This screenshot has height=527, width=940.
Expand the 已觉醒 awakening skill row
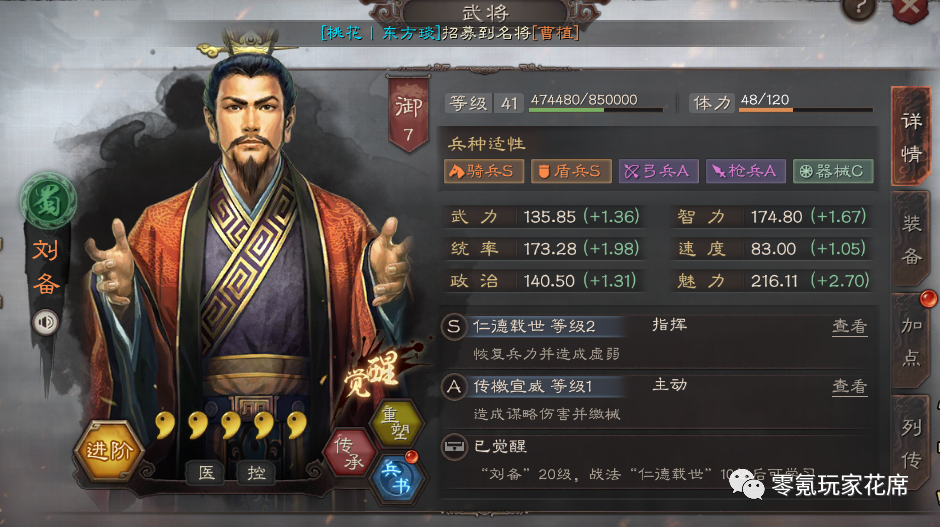(x=656, y=460)
